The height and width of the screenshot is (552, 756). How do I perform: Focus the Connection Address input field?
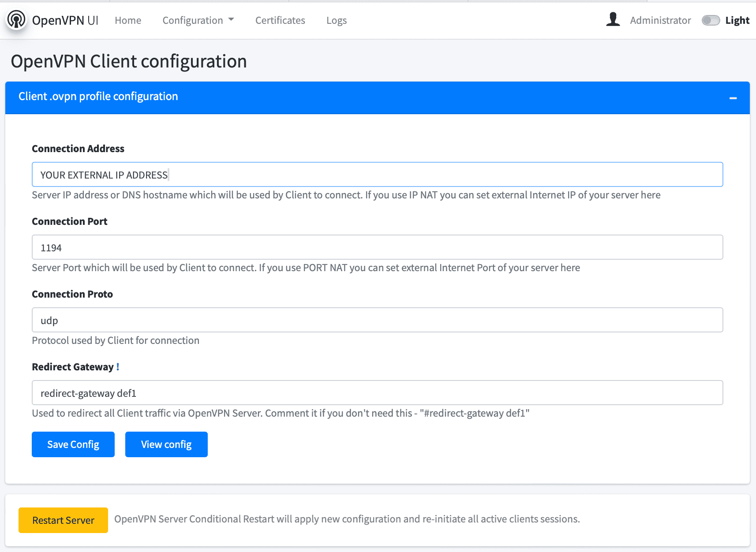pyautogui.click(x=377, y=175)
